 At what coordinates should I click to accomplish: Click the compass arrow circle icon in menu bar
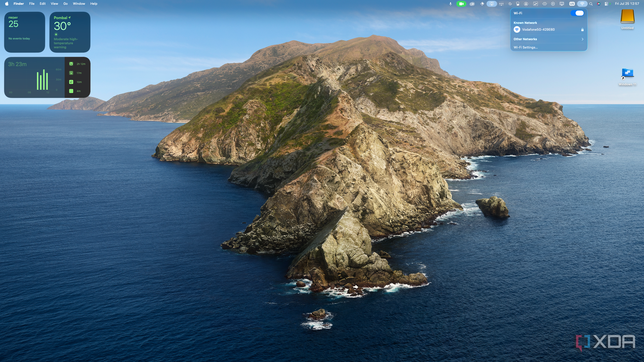526,4
